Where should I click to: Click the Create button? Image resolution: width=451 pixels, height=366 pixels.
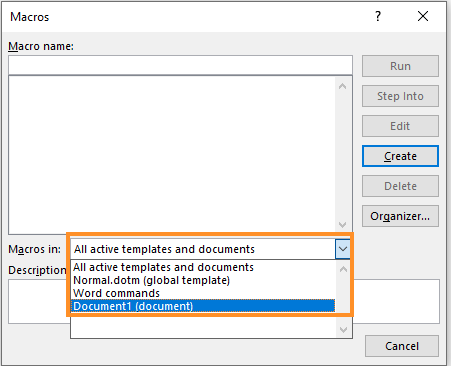point(400,156)
